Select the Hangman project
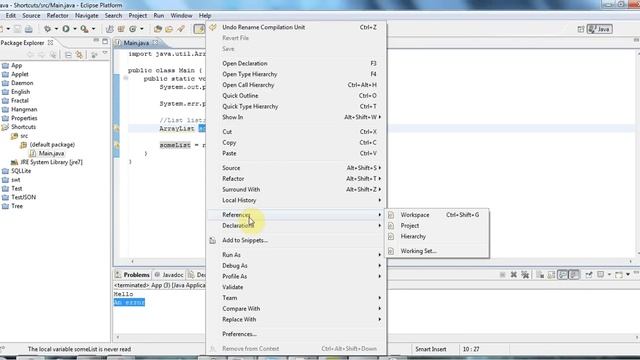 pyautogui.click(x=24, y=109)
